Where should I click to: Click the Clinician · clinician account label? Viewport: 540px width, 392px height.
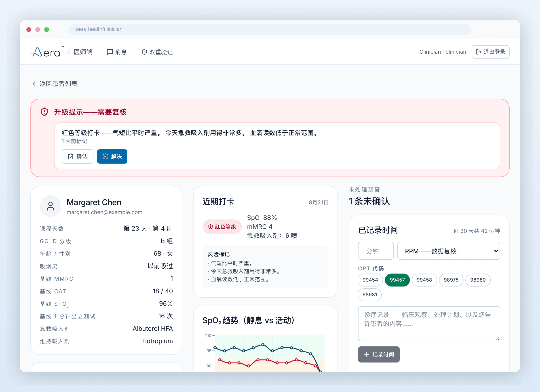pos(443,52)
